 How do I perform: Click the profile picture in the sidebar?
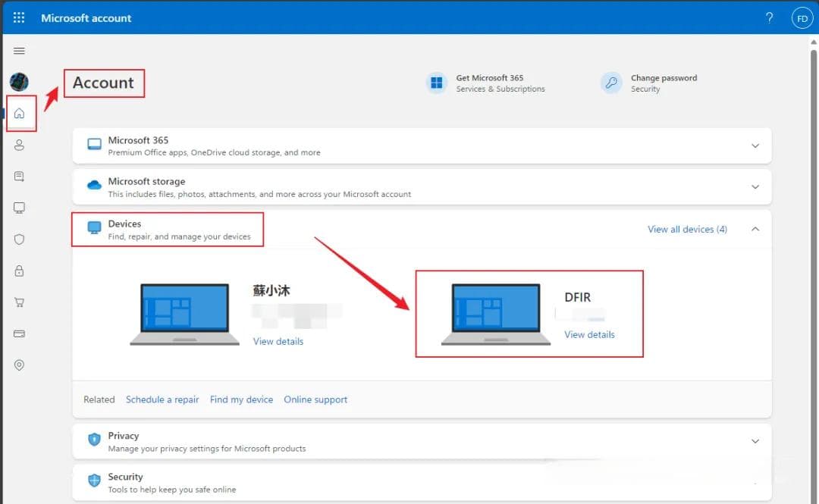[19, 82]
